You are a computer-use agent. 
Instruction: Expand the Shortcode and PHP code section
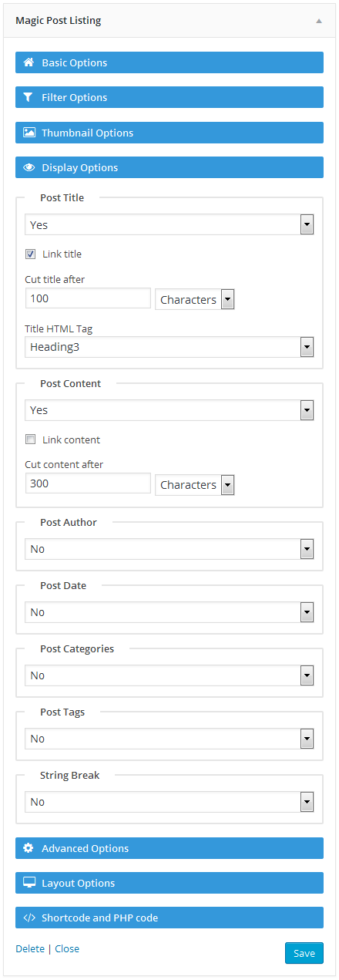[169, 918]
